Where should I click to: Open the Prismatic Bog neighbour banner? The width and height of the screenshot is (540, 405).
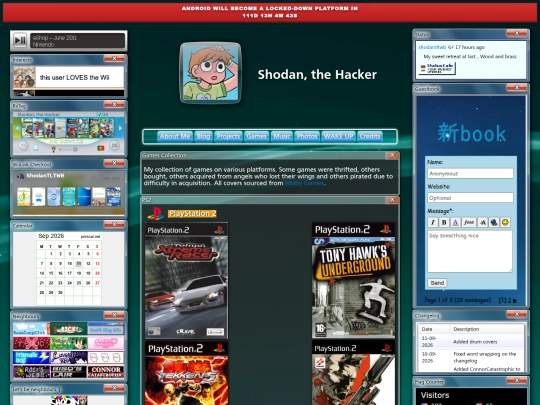(x=31, y=357)
